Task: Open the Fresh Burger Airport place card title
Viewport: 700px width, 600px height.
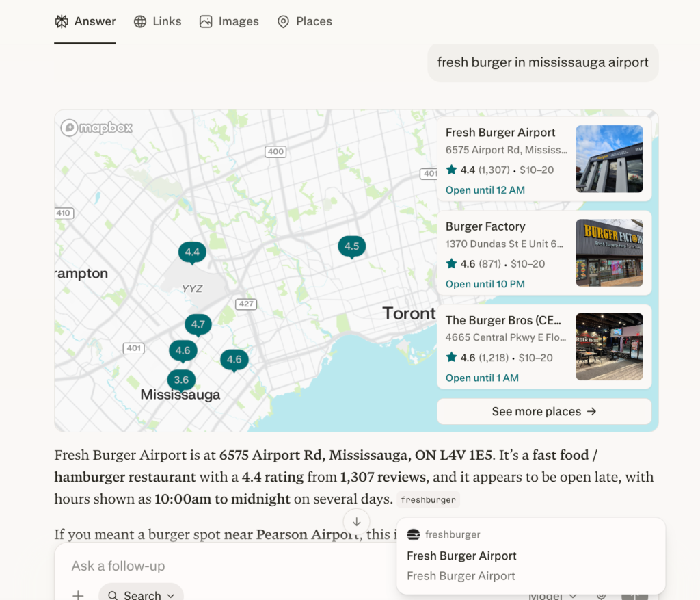Action: click(x=500, y=133)
